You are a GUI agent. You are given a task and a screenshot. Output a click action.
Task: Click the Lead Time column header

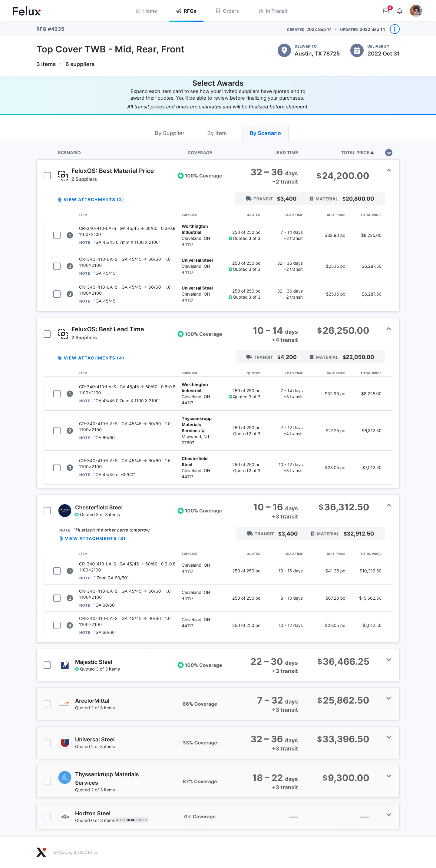pos(286,153)
